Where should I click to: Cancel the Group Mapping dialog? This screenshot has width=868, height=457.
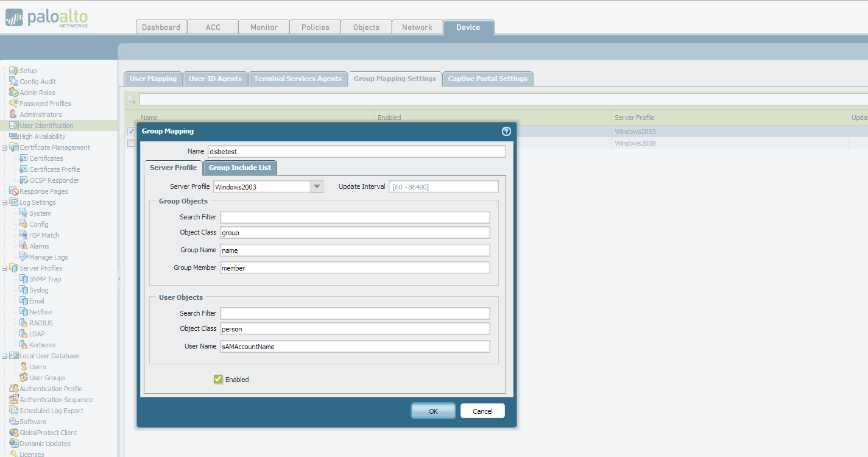(x=482, y=411)
